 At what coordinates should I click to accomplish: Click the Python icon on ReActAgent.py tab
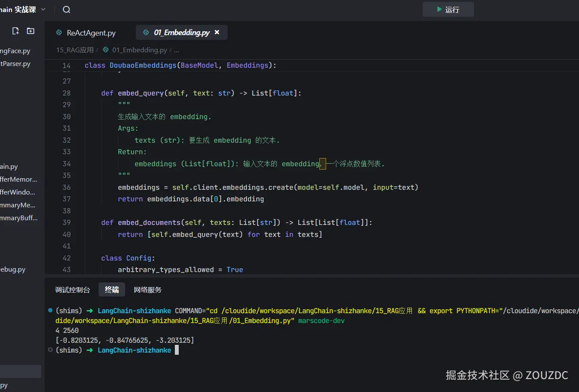pos(59,33)
